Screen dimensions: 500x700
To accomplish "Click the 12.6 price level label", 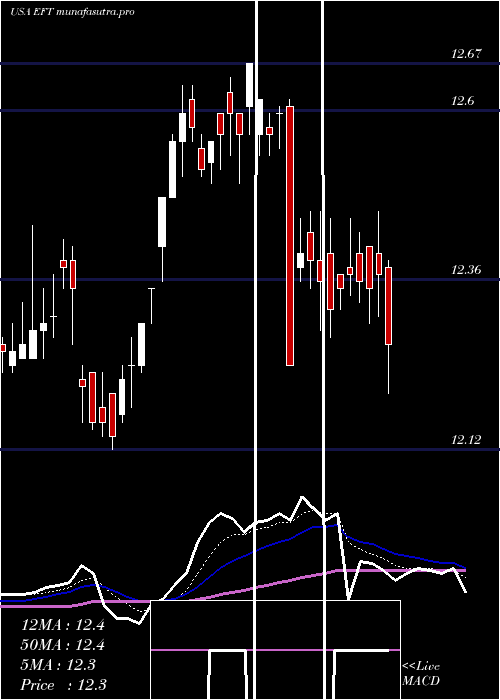I will pyautogui.click(x=462, y=101).
